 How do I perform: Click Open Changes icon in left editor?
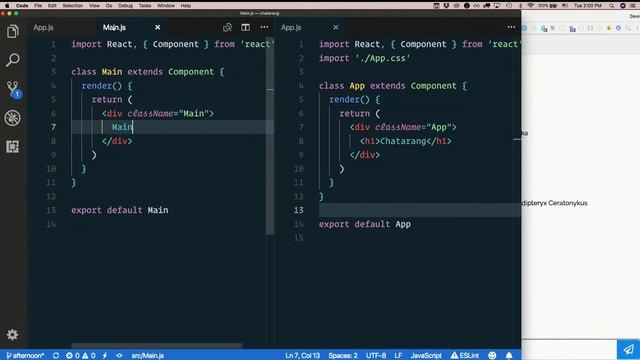[x=227, y=27]
